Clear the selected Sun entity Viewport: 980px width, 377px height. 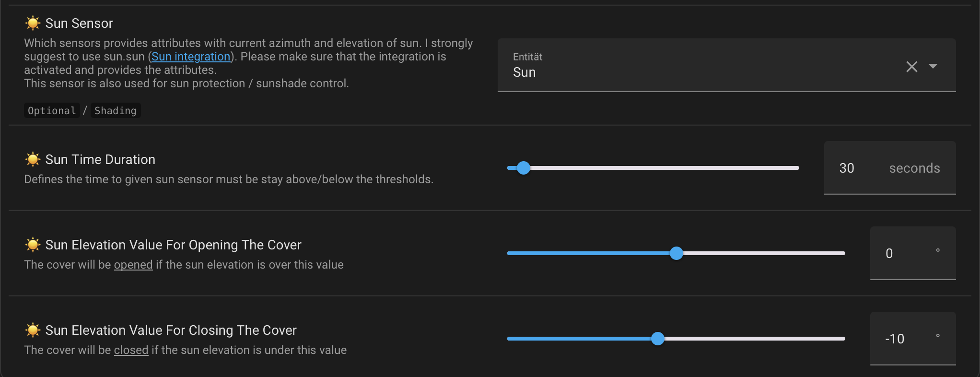point(911,67)
